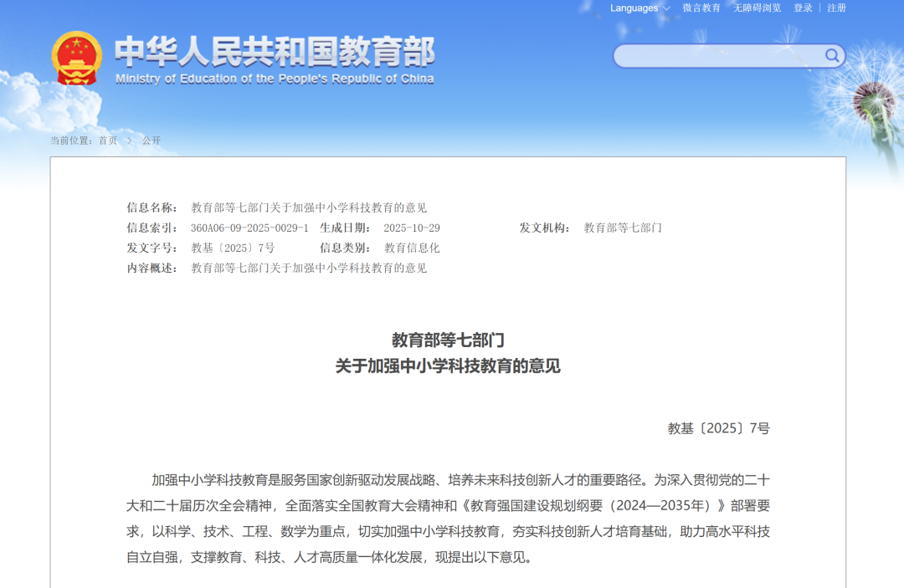The width and height of the screenshot is (904, 588).
Task: Switch the page language via Languages control
Action: (634, 8)
